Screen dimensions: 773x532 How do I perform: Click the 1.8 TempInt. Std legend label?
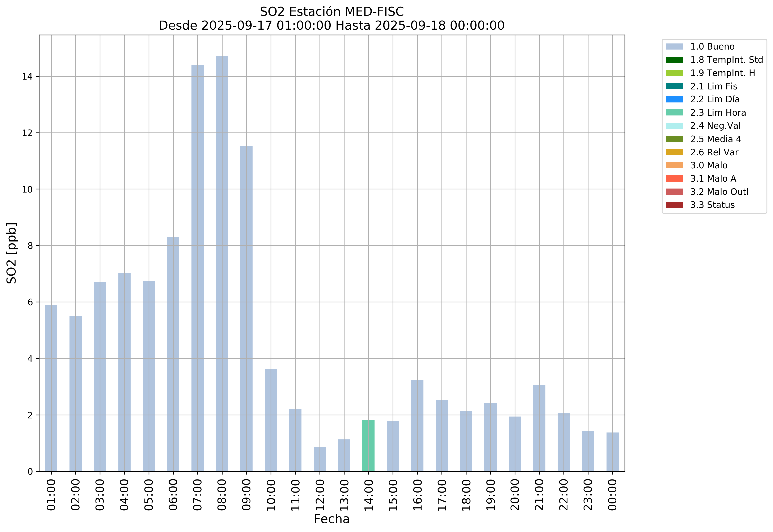pyautogui.click(x=726, y=60)
